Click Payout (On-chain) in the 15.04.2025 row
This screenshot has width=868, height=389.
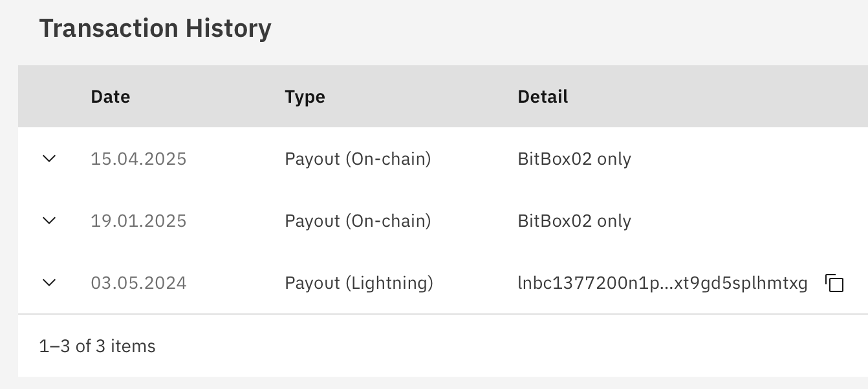coord(358,159)
